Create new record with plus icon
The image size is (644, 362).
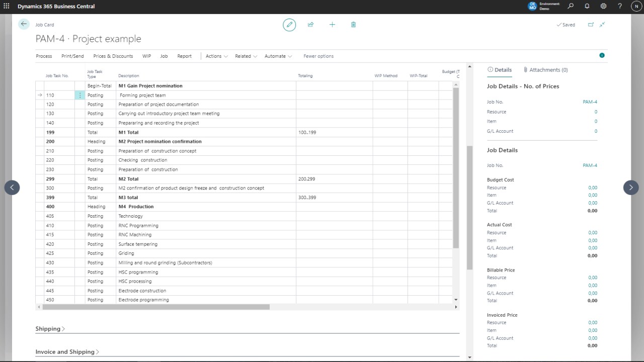pyautogui.click(x=332, y=25)
